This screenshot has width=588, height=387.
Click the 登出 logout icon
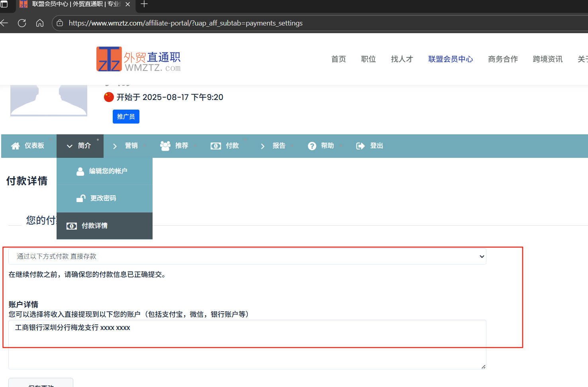(359, 146)
